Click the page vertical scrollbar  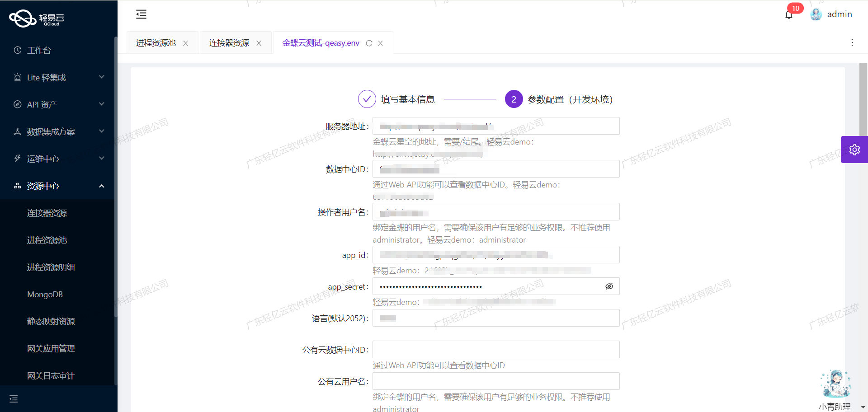coord(863,99)
